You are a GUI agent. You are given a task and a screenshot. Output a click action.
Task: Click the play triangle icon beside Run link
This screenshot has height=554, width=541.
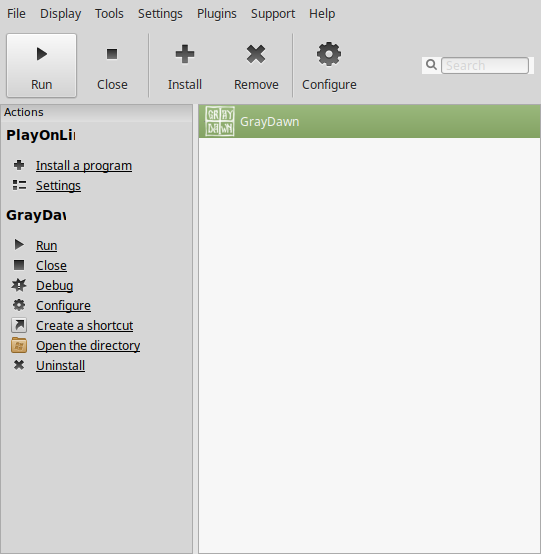pyautogui.click(x=19, y=244)
